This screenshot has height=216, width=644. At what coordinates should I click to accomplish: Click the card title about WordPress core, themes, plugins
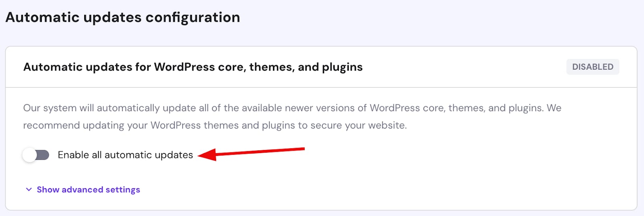point(193,67)
